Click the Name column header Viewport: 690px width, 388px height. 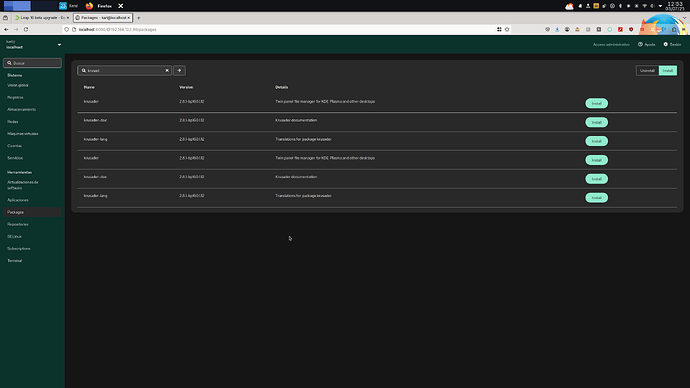[x=89, y=87]
